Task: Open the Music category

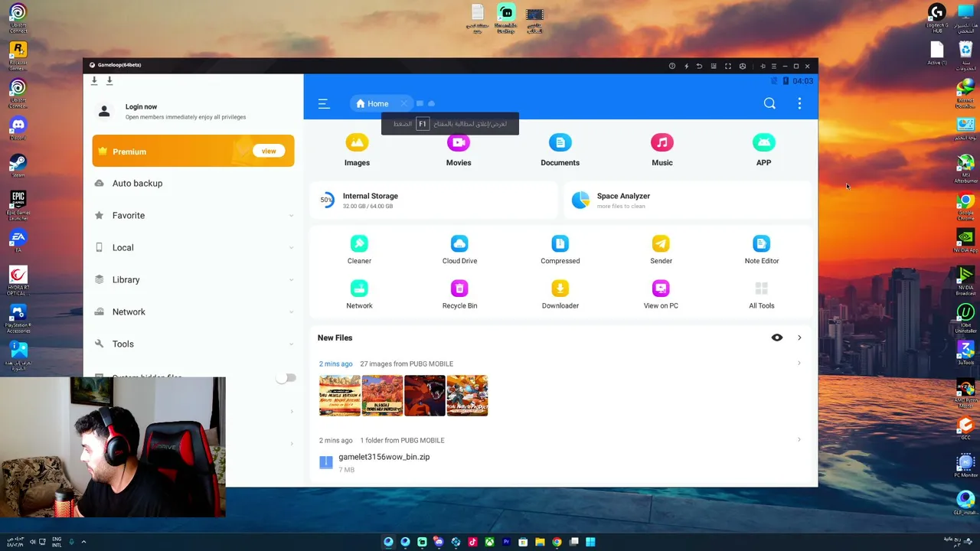Action: pyautogui.click(x=662, y=150)
